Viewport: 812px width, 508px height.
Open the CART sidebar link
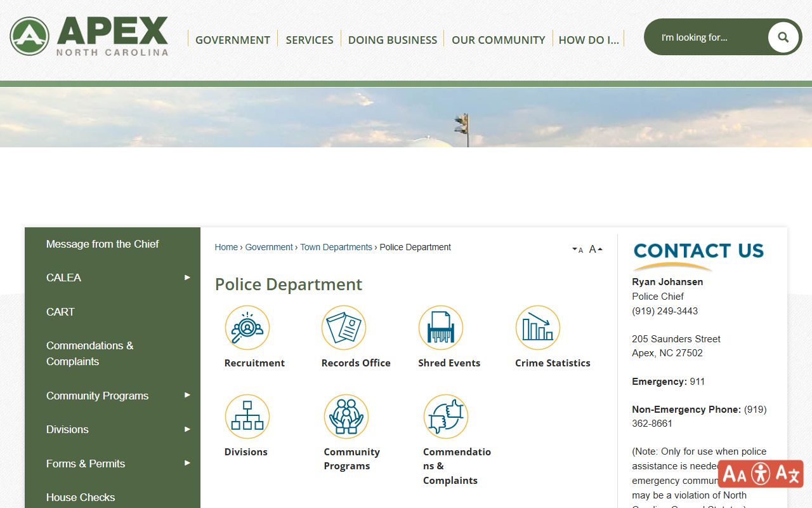tap(60, 312)
